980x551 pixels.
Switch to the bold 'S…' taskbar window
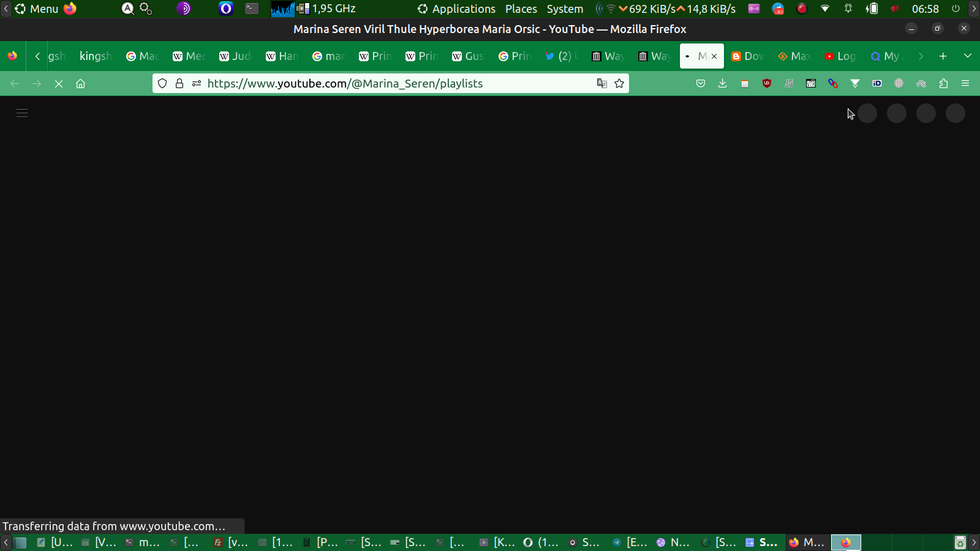[762, 542]
